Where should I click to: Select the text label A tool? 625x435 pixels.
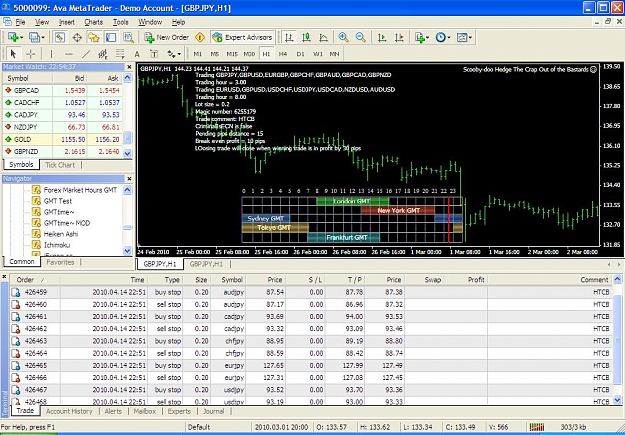coord(137,54)
